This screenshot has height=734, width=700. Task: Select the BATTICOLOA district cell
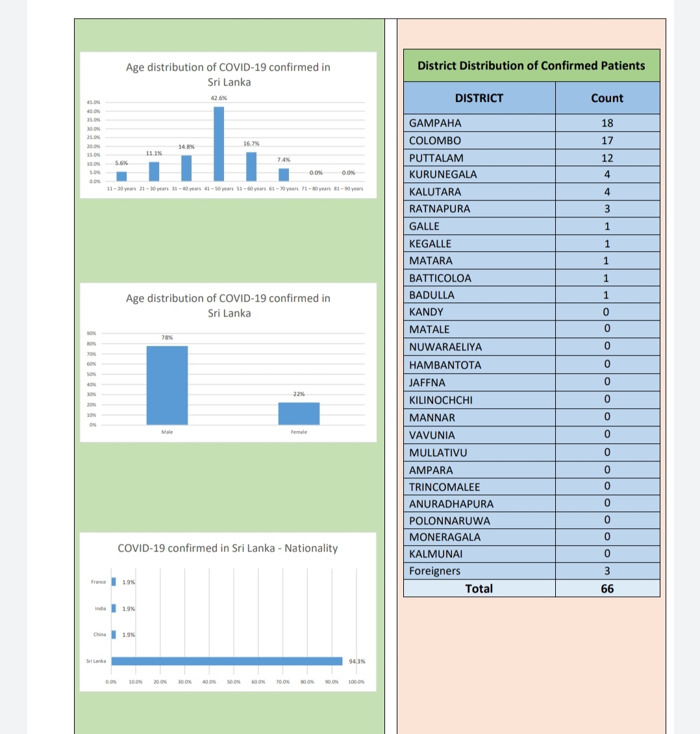tap(479, 278)
